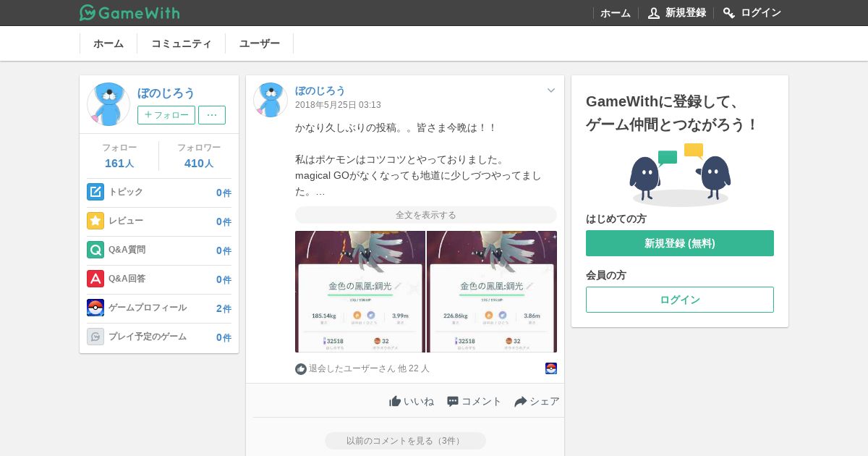Open the post author name ぽのじろう
The height and width of the screenshot is (456, 868).
click(x=320, y=90)
